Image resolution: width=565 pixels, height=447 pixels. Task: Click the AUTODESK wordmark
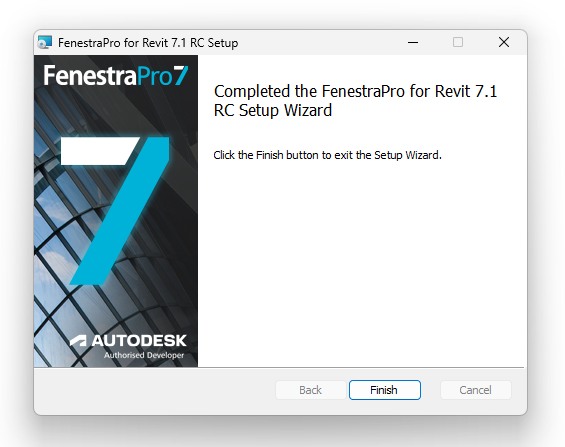139,340
